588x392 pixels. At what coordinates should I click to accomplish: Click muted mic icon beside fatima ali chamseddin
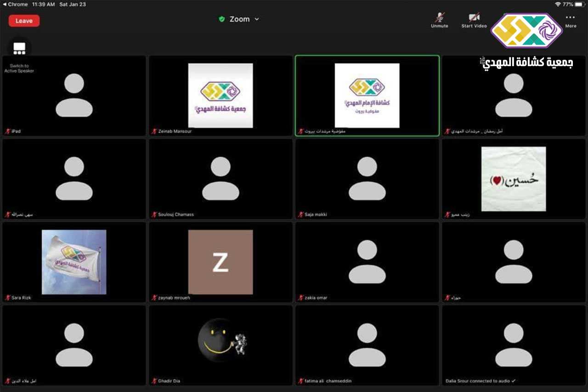coord(301,381)
